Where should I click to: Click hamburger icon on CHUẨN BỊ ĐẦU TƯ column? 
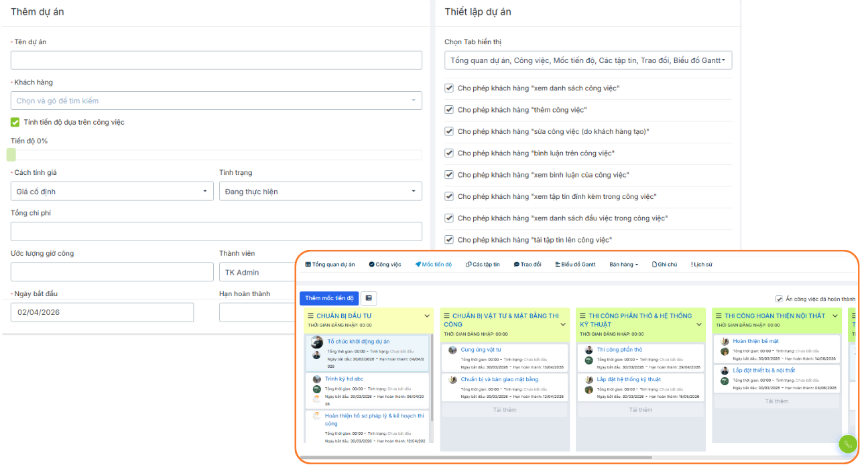coord(310,316)
